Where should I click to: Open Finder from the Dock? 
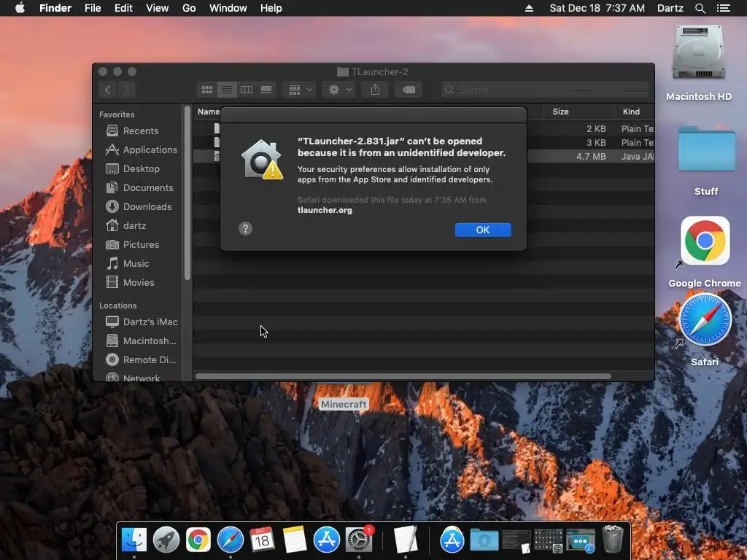pyautogui.click(x=134, y=540)
